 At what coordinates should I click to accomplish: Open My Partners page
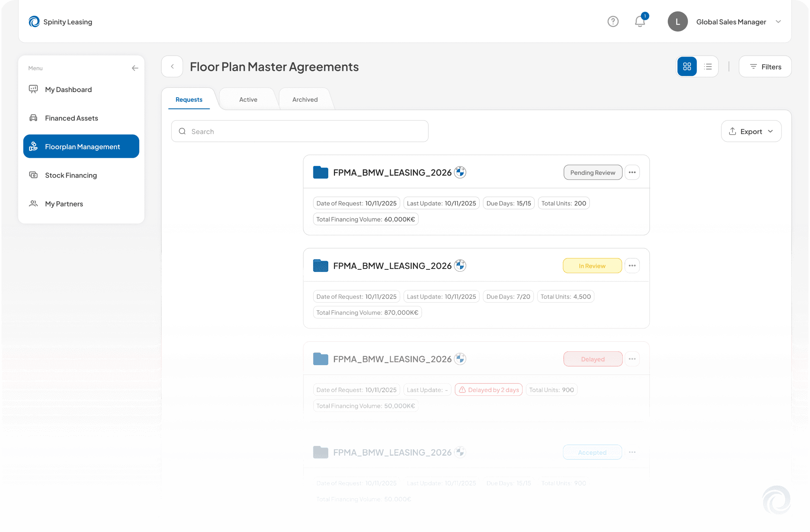[x=64, y=204]
